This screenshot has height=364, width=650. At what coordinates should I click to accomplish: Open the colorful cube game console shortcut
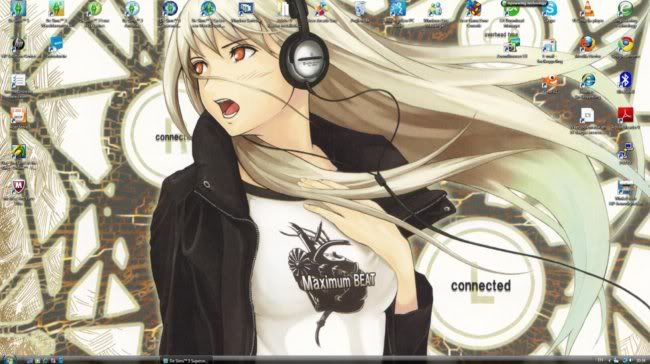tap(473, 13)
